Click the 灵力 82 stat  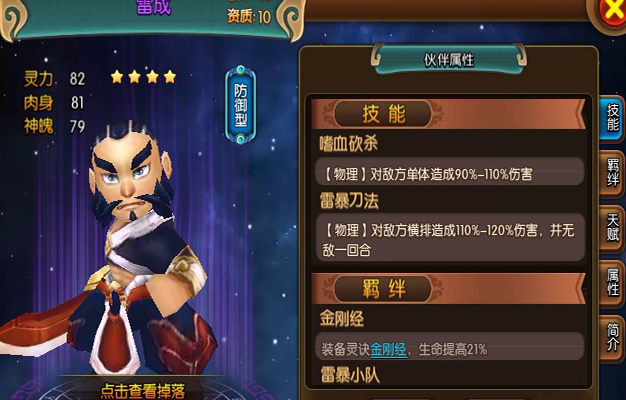(x=55, y=78)
